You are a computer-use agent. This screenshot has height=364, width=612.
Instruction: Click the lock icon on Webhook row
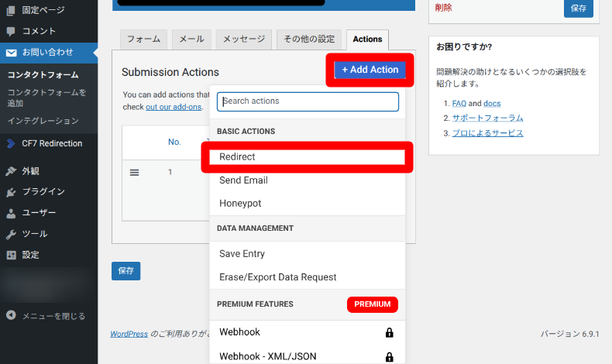tap(389, 332)
